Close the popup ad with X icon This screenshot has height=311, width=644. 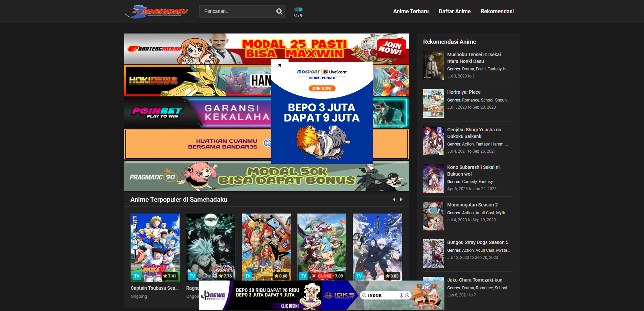[x=280, y=65]
